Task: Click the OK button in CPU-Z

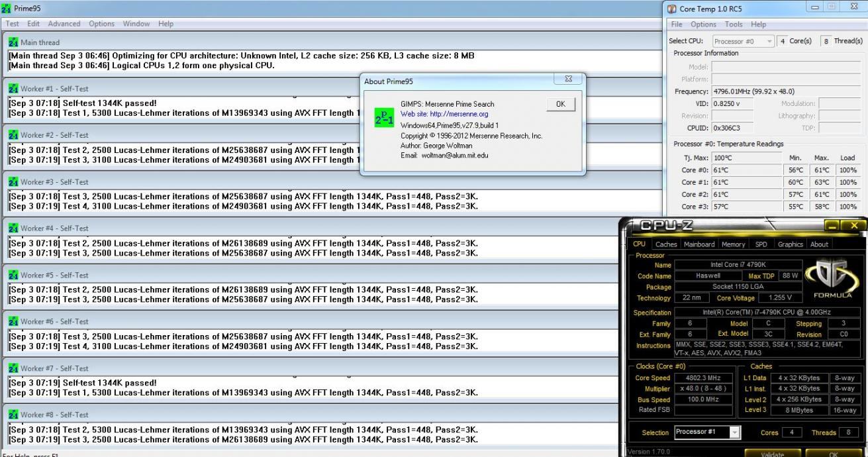Action: pos(833,454)
